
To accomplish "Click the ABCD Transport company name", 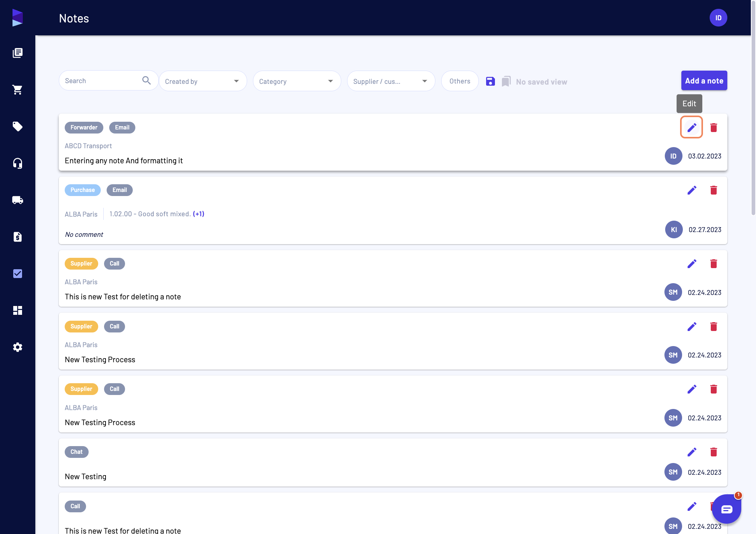I will (88, 146).
